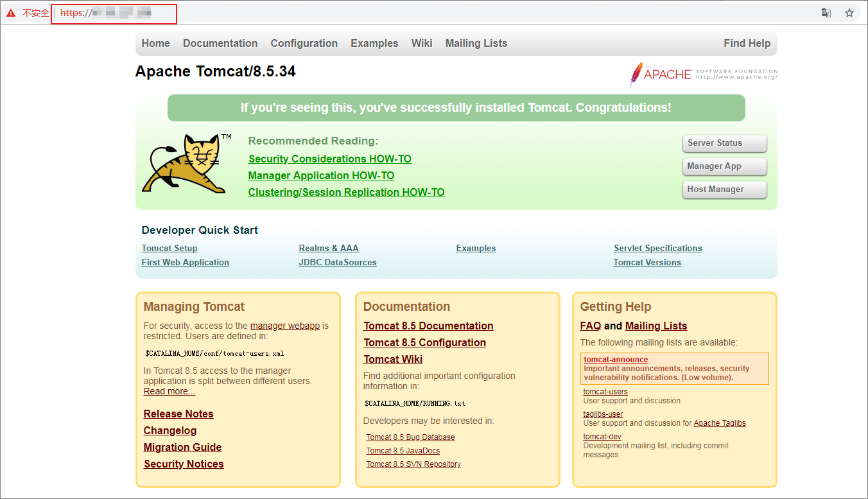This screenshot has height=499, width=868.
Task: Open Tomcat 8.5 Documentation link
Action: pos(429,326)
